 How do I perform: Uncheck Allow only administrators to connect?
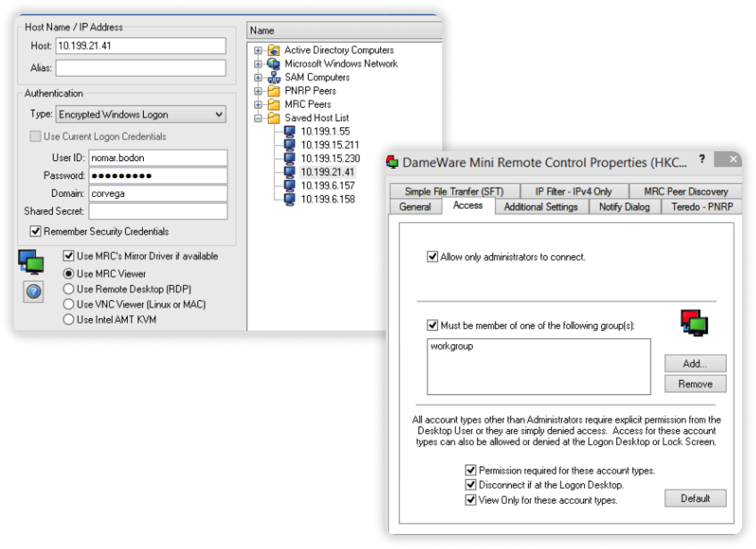[x=432, y=256]
